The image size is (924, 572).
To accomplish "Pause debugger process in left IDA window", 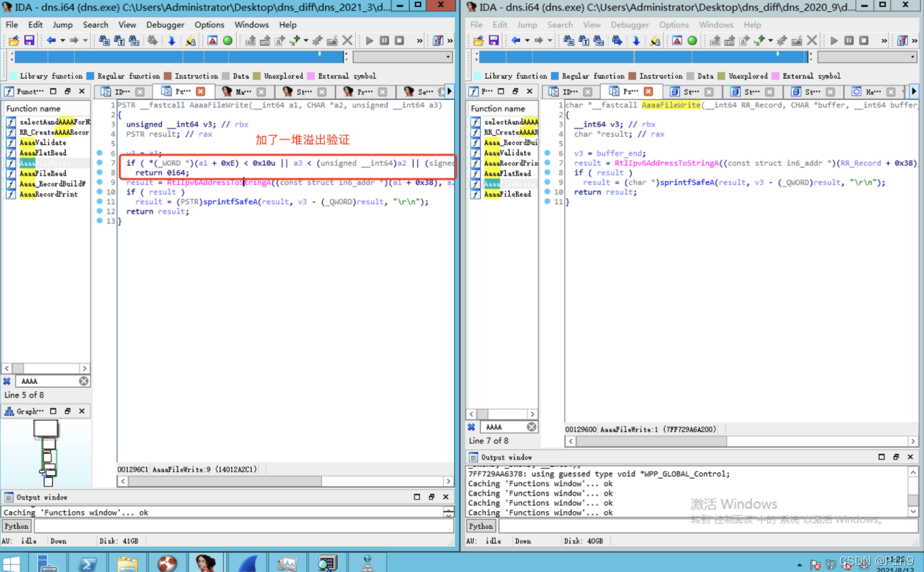I will 385,40.
